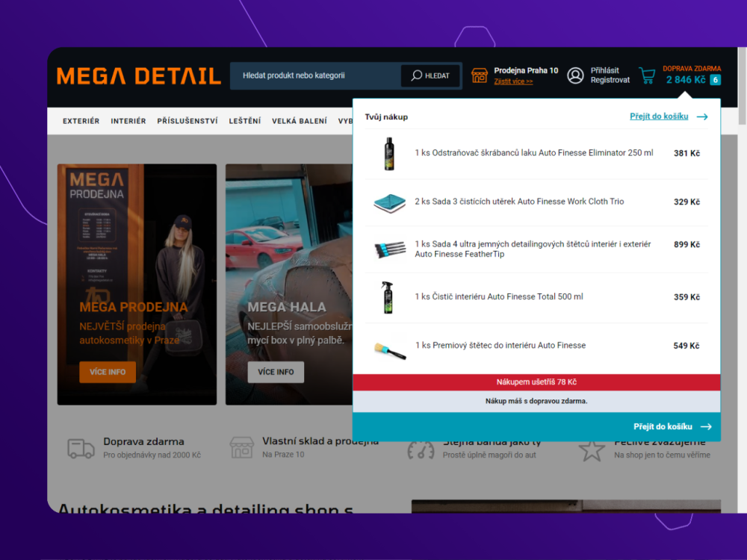Image resolution: width=747 pixels, height=560 pixels.
Task: Click the store building icon for Prodejna Praha 10
Action: pos(480,75)
